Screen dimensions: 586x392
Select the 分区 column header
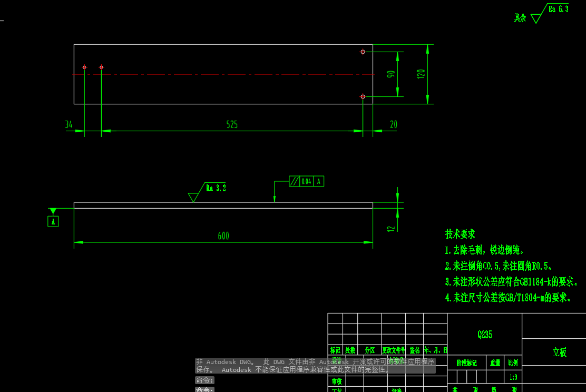[x=369, y=350]
